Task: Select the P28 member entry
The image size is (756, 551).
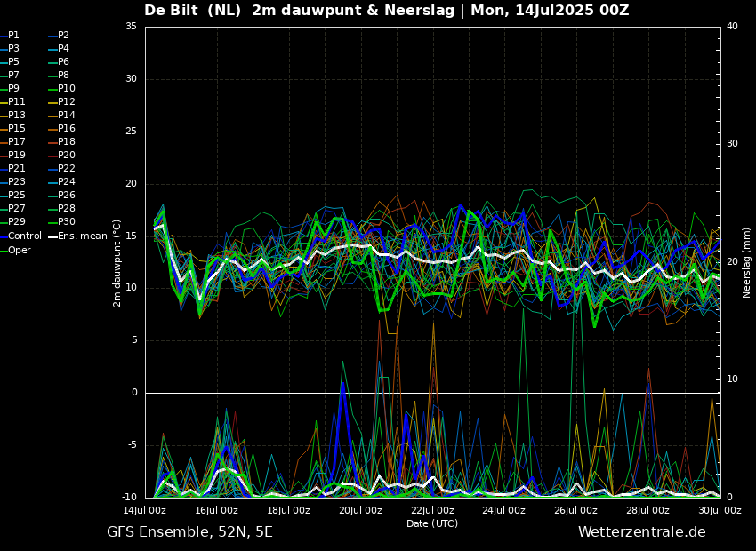Action: [62, 208]
